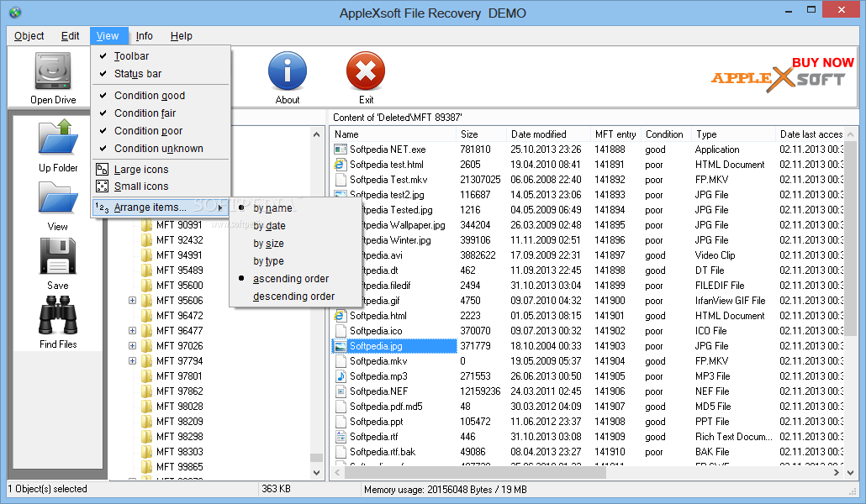Sort by the Size column header

tap(481, 134)
